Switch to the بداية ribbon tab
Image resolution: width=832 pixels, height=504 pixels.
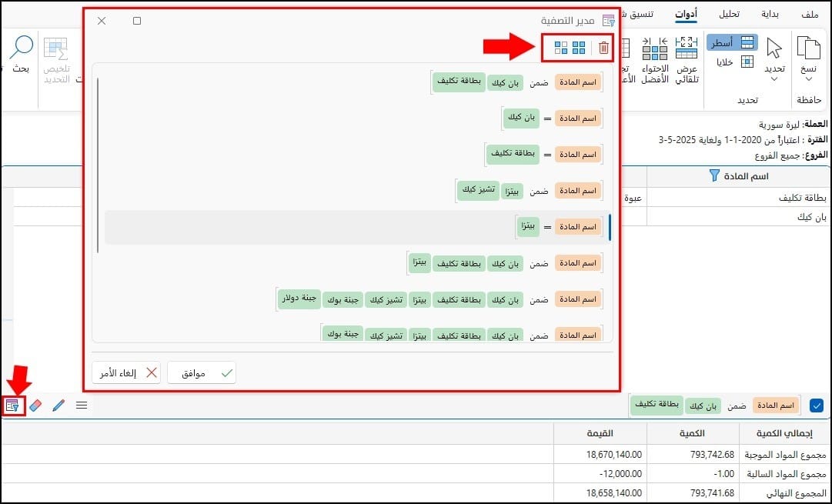click(x=770, y=15)
